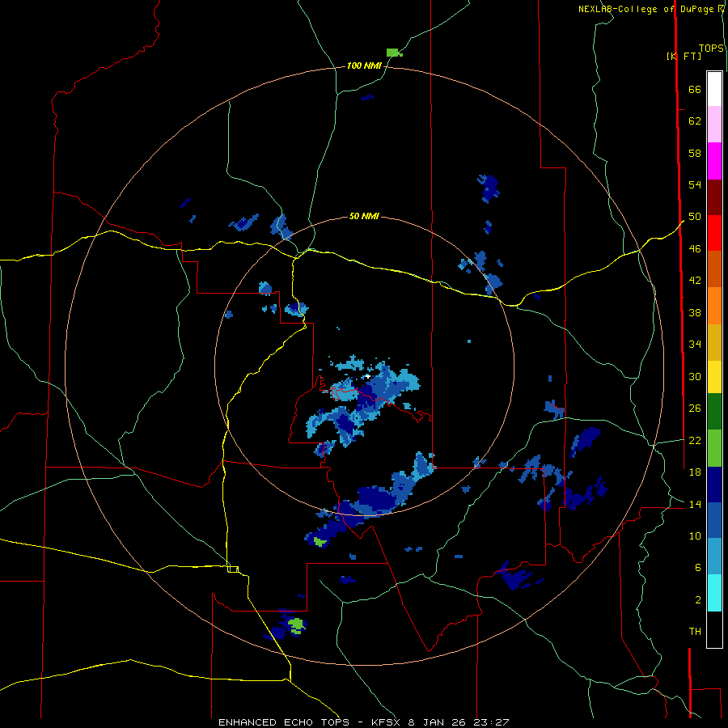Select the '22' legend value
The image size is (728, 728).
pos(695,440)
